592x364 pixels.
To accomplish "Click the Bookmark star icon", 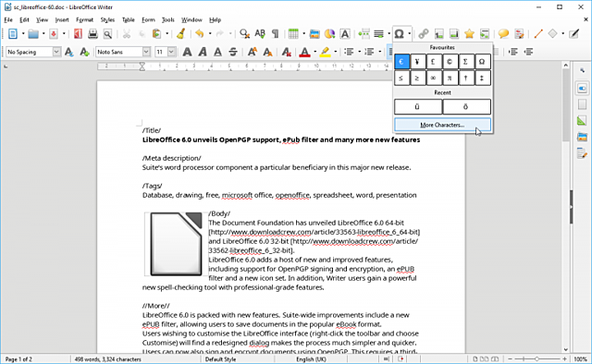I will coord(469,34).
